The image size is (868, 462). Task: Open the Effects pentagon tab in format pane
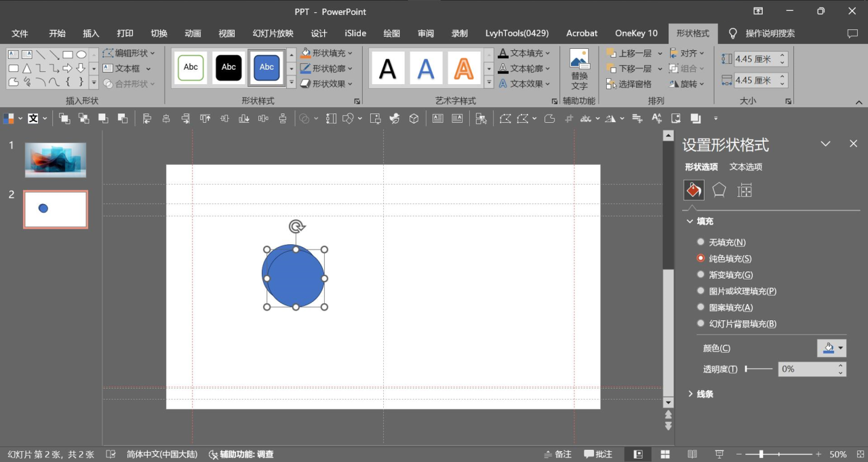(719, 191)
